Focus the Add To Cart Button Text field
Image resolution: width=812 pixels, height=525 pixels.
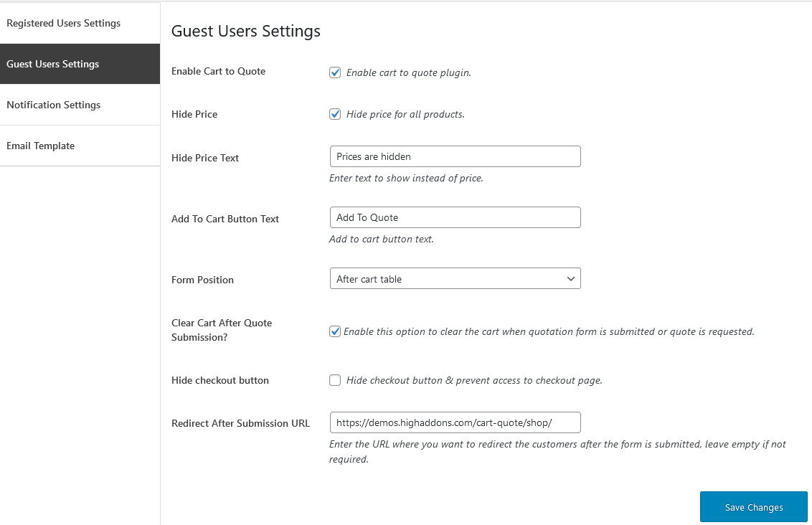click(x=455, y=217)
